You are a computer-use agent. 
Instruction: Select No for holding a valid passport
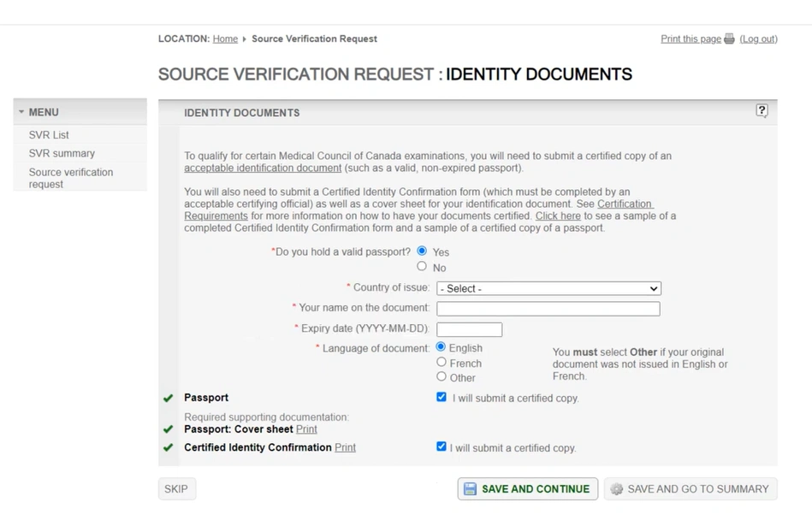coord(422,267)
